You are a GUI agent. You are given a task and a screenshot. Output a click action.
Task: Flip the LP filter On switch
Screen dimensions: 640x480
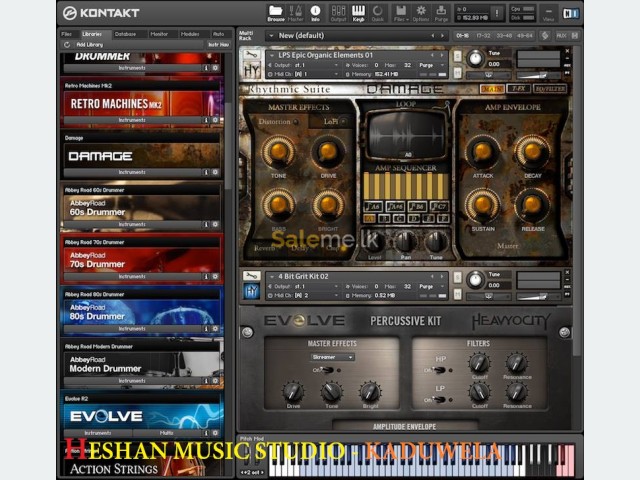[x=439, y=400]
